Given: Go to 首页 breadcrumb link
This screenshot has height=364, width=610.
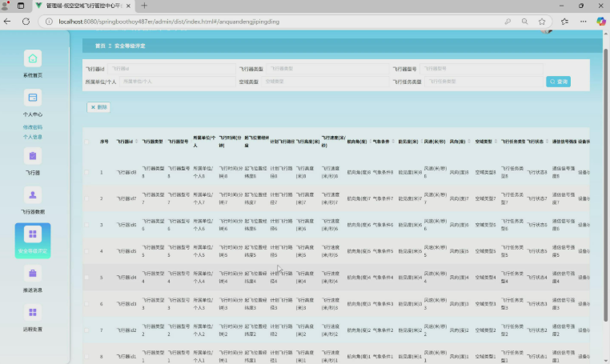Looking at the screenshot, I should (100, 46).
